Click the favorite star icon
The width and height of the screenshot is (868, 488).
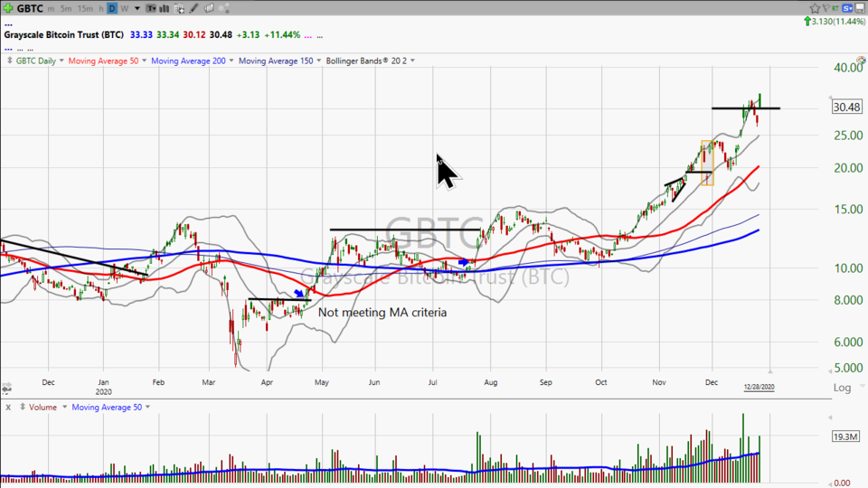tap(815, 8)
